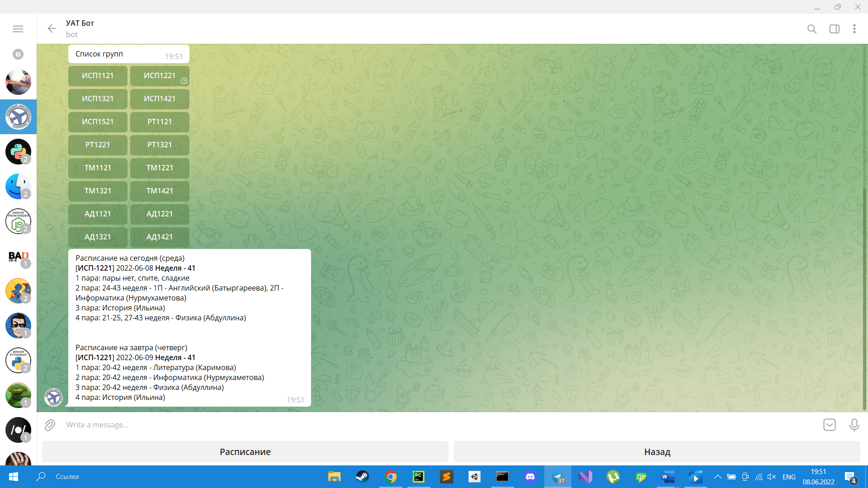This screenshot has height=488, width=868.
Task: Select group РТ1321
Action: click(x=160, y=145)
